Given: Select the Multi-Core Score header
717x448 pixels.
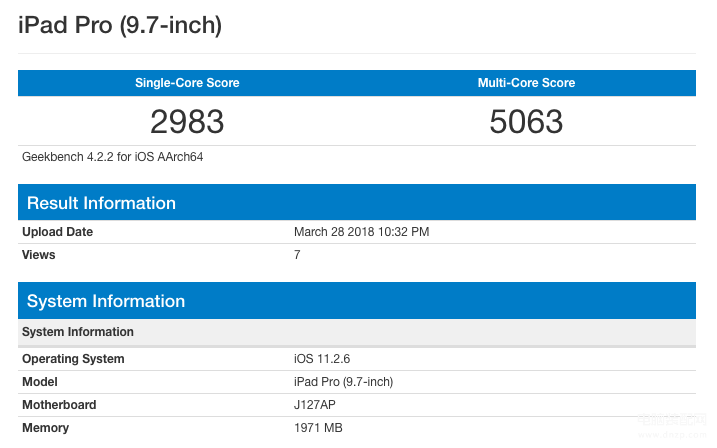Looking at the screenshot, I should pyautogui.click(x=526, y=83).
